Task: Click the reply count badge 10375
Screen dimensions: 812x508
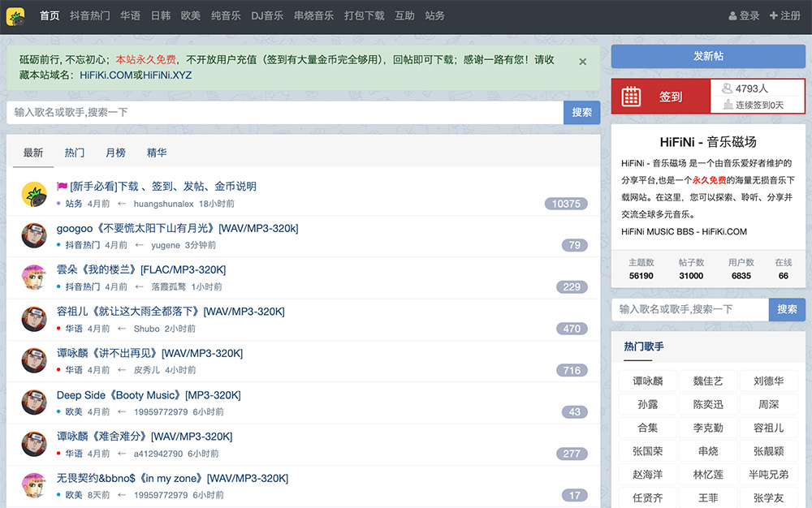Action: point(566,204)
